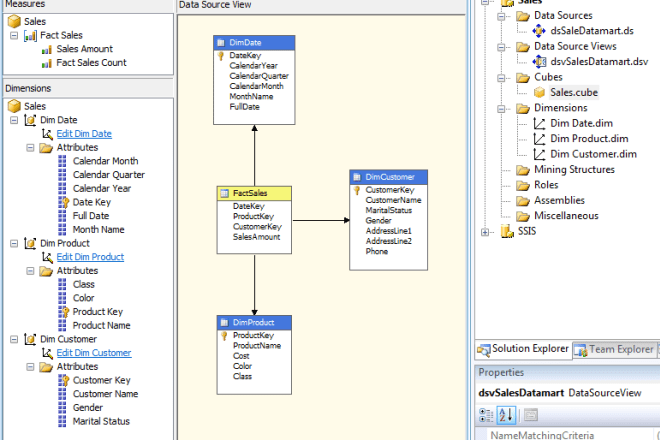Click the NameMatchingCriteria property row
Viewport: 660px width, 440px height.
[x=567, y=435]
